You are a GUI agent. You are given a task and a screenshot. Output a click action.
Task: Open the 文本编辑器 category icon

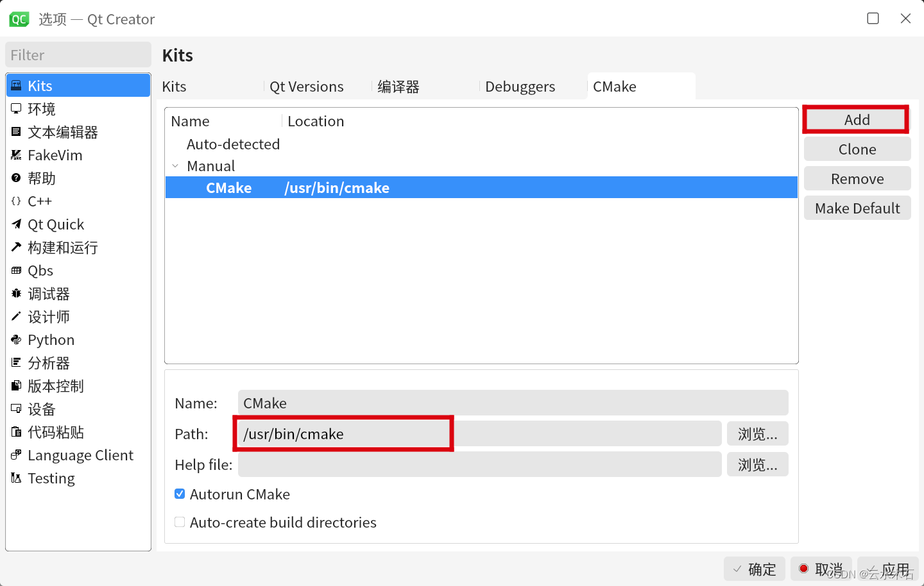(16, 131)
